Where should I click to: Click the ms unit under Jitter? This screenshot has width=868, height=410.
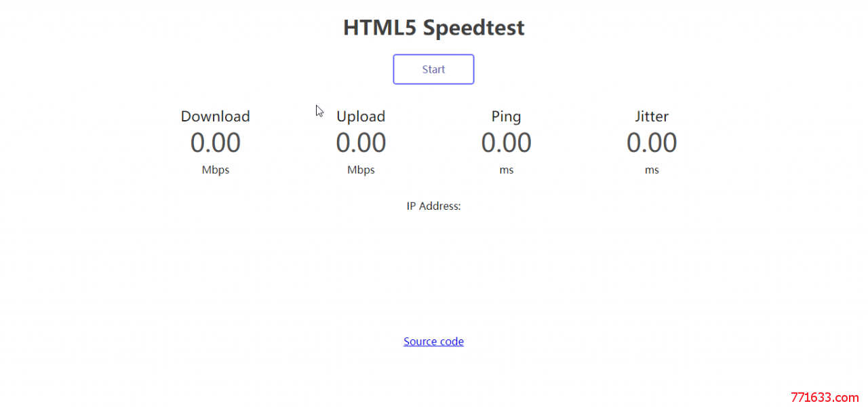(x=652, y=170)
